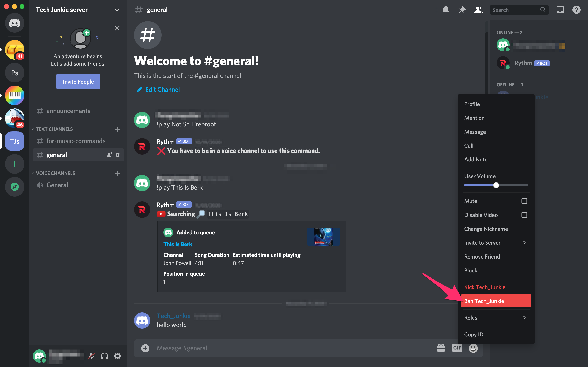The image size is (588, 367).
Task: Show pinned messages with the pin icon
Action: click(x=462, y=10)
